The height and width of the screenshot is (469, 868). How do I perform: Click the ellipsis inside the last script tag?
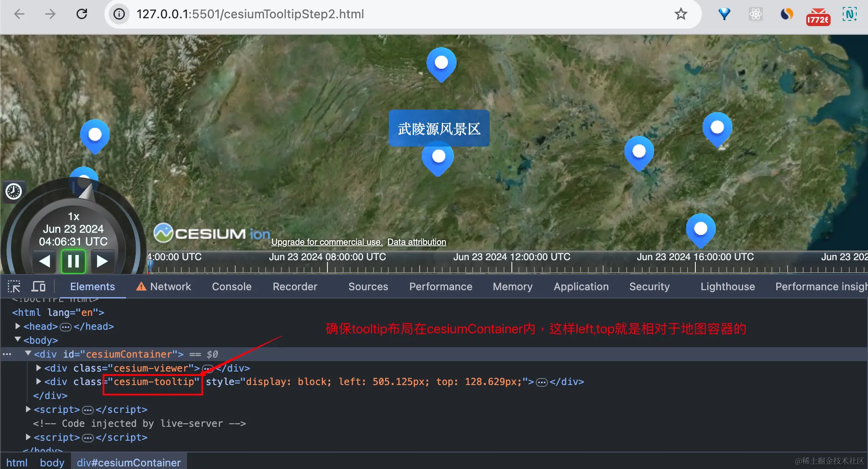coord(88,438)
